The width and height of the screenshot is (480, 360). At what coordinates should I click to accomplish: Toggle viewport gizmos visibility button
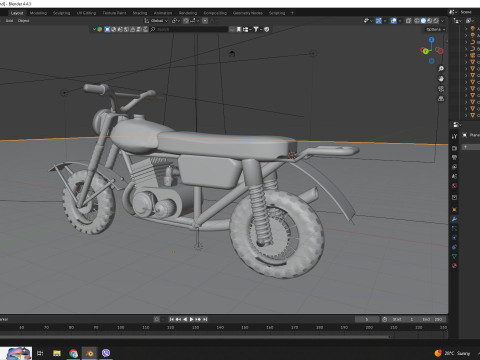(378, 21)
